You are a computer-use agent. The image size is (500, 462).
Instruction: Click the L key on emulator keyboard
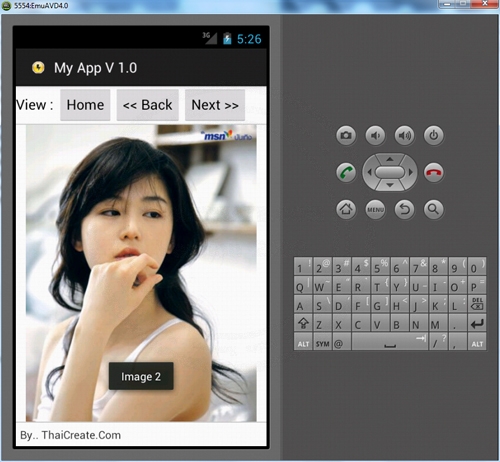458,304
